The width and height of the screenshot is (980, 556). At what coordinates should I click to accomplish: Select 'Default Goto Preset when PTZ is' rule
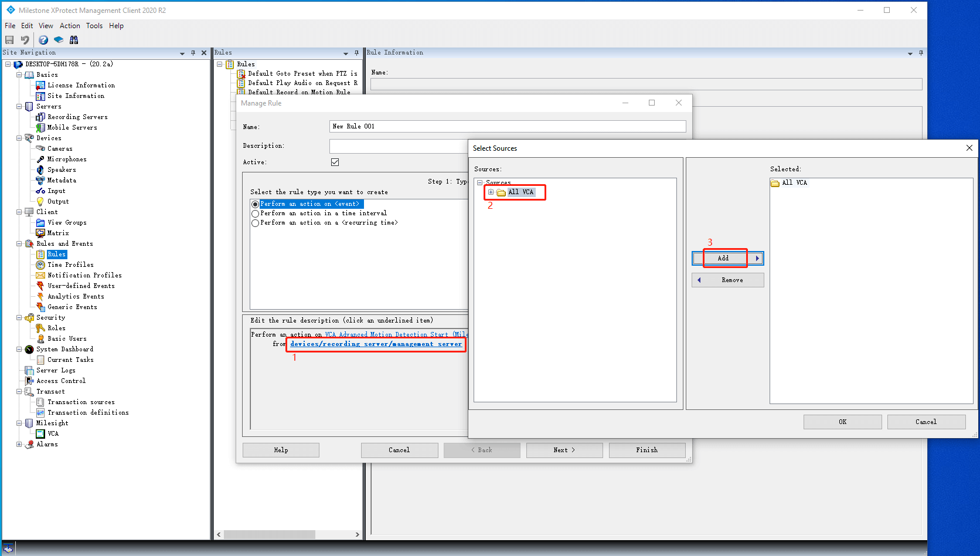click(x=302, y=73)
